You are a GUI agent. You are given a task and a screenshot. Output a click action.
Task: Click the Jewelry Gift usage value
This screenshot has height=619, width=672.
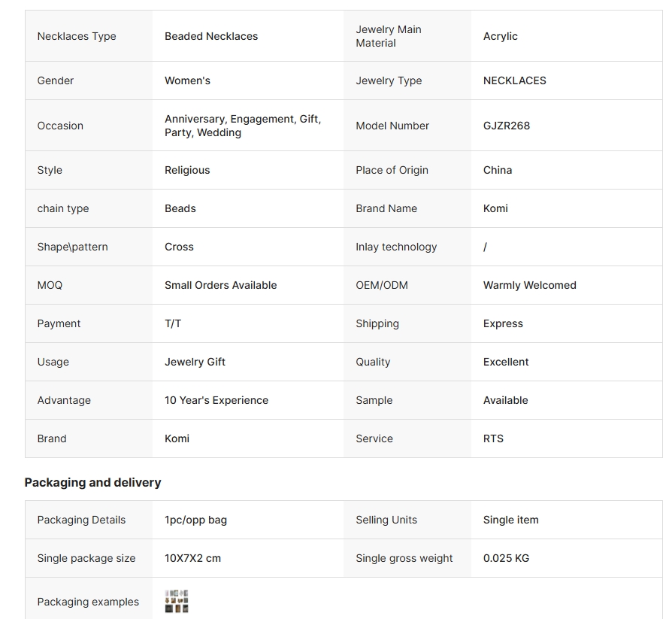[195, 362]
